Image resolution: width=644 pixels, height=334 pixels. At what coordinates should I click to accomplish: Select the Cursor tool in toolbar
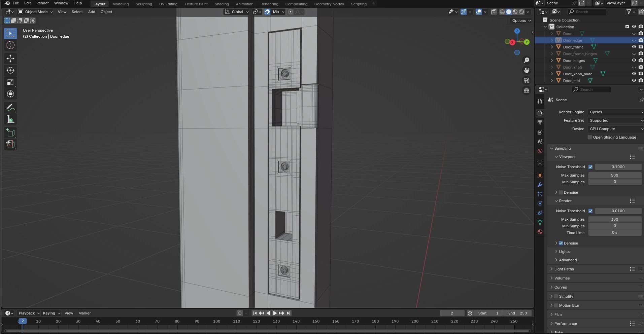10,45
